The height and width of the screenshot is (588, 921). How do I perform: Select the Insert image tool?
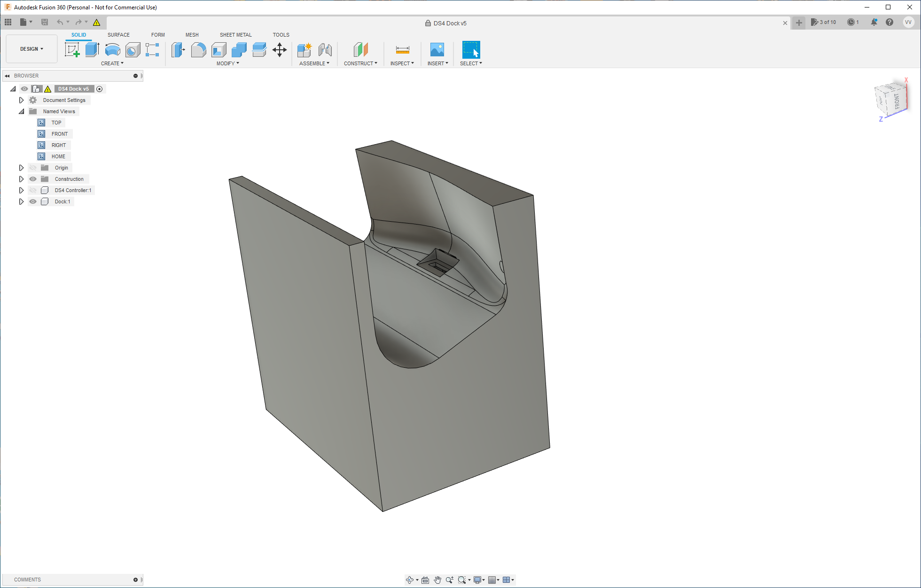click(437, 49)
